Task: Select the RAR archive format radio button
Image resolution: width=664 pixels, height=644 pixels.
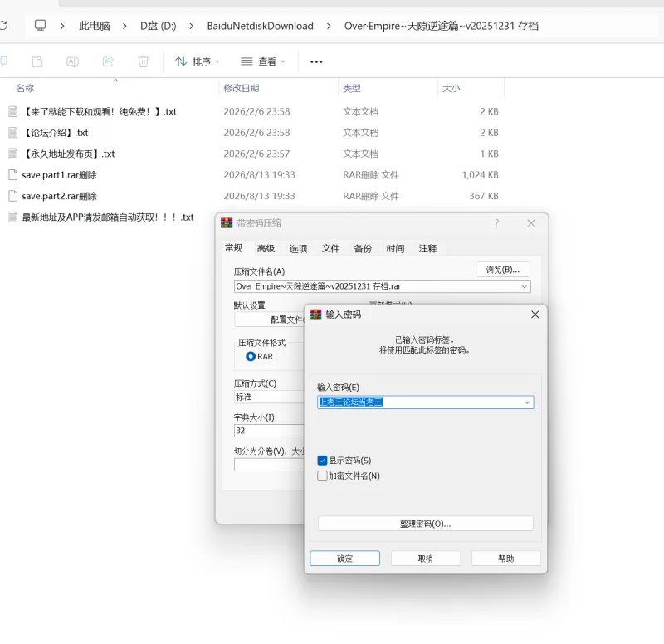Action: click(x=251, y=357)
